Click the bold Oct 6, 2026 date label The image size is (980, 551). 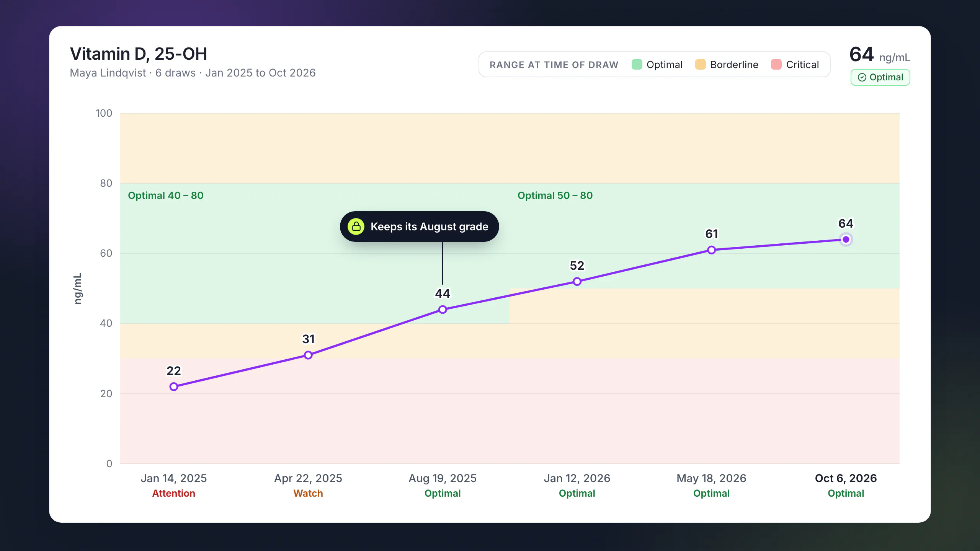pos(846,478)
